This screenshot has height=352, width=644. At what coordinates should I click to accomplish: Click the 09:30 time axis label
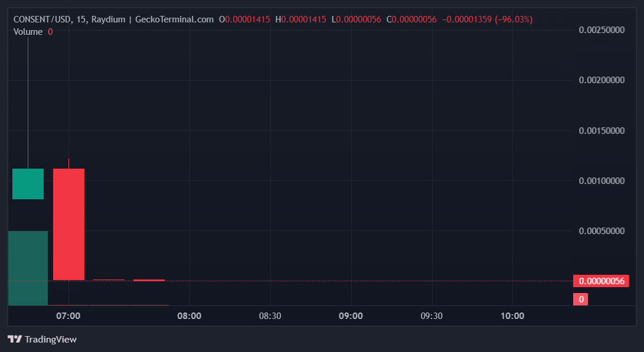pyautogui.click(x=431, y=316)
